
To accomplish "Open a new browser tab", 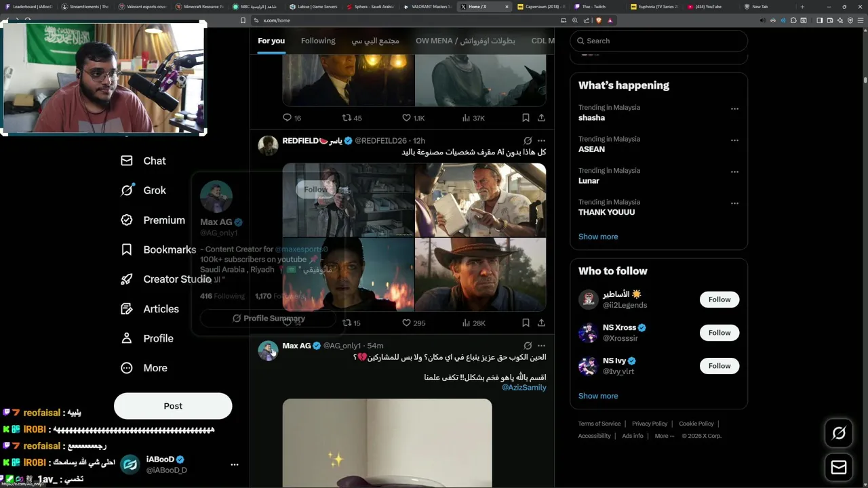I will tap(802, 7).
